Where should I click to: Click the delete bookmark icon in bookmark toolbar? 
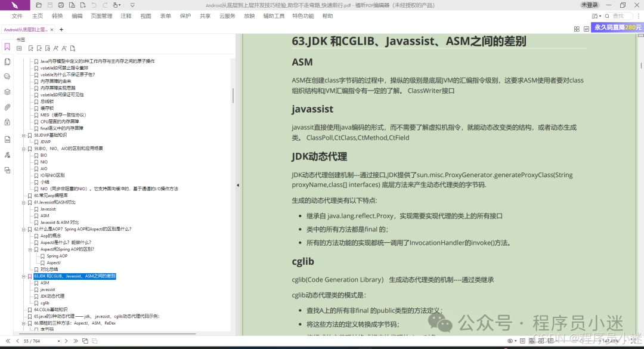pos(31,48)
